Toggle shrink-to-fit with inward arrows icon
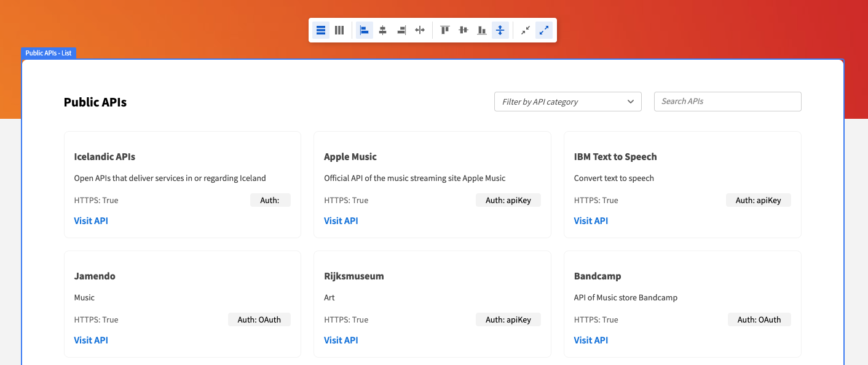 point(525,30)
